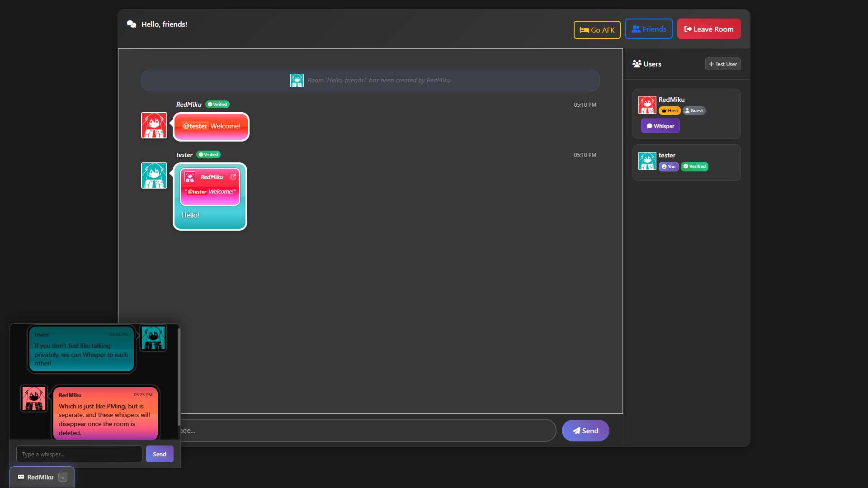Close the RedMiku whisper tab
868x488 pixels.
coord(63,478)
